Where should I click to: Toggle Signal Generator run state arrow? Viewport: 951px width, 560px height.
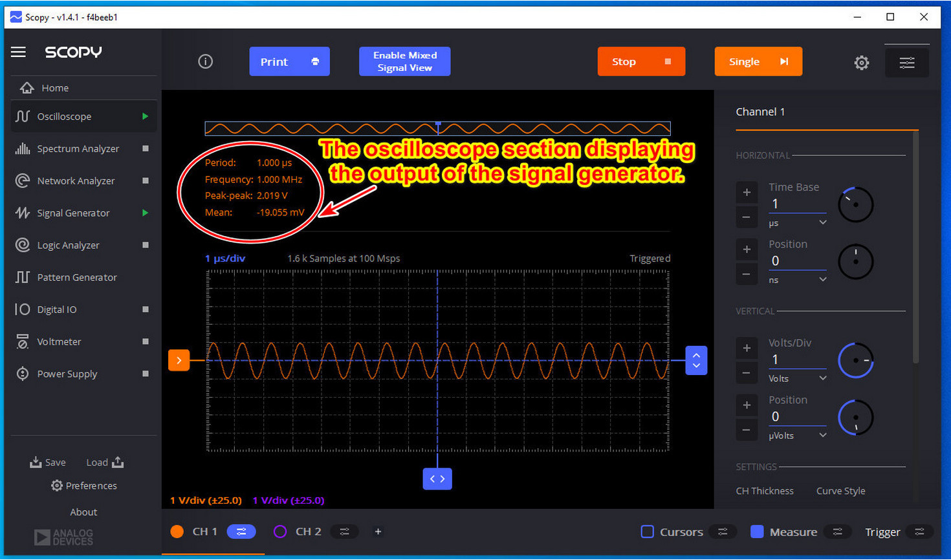point(145,213)
